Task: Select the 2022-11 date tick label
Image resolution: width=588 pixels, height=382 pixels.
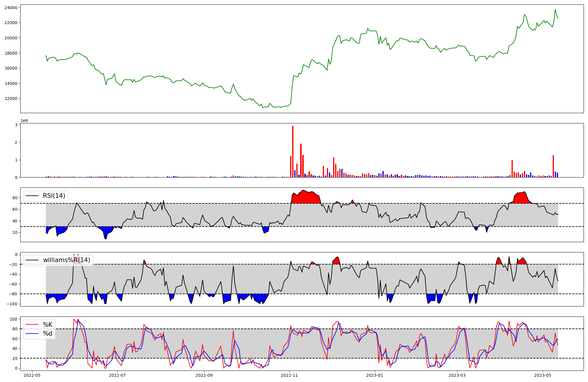Action: click(290, 375)
